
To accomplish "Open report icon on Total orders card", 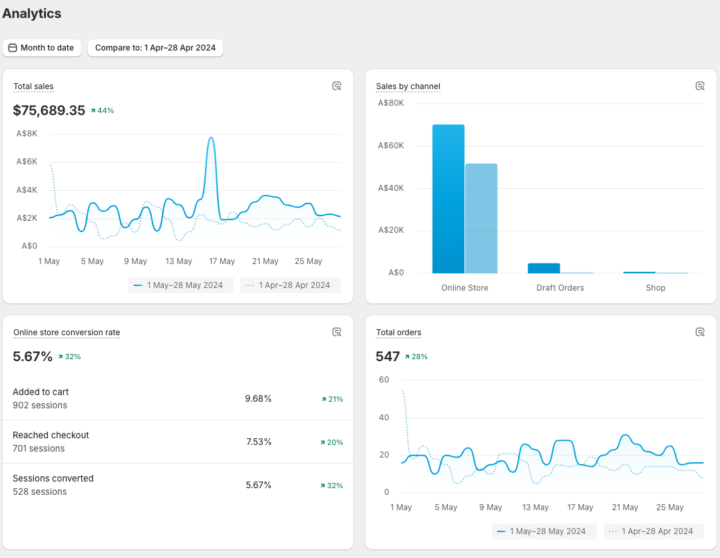I will [x=700, y=332].
